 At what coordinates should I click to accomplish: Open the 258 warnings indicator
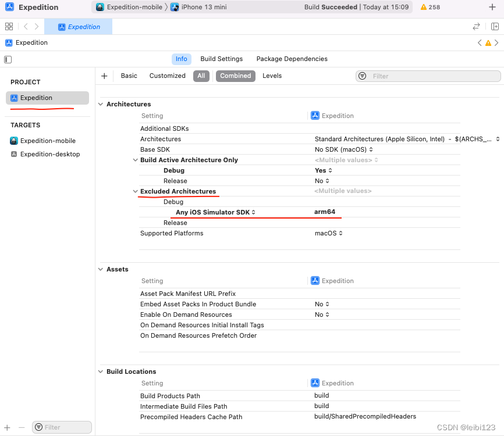(431, 7)
